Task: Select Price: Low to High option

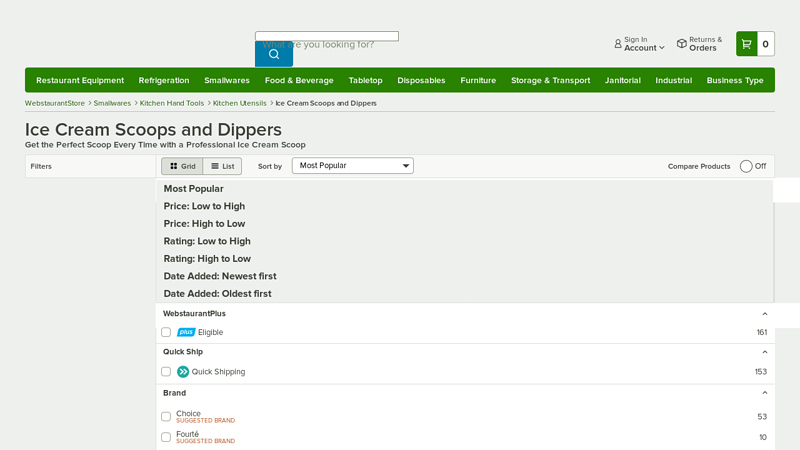Action: click(204, 206)
